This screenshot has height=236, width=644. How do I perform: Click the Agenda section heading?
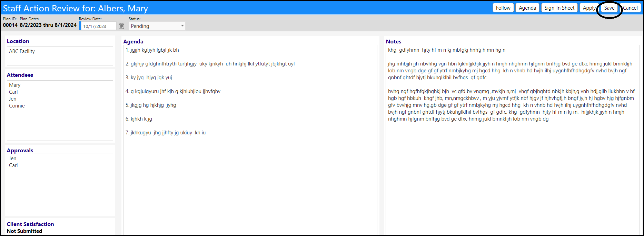click(x=133, y=41)
